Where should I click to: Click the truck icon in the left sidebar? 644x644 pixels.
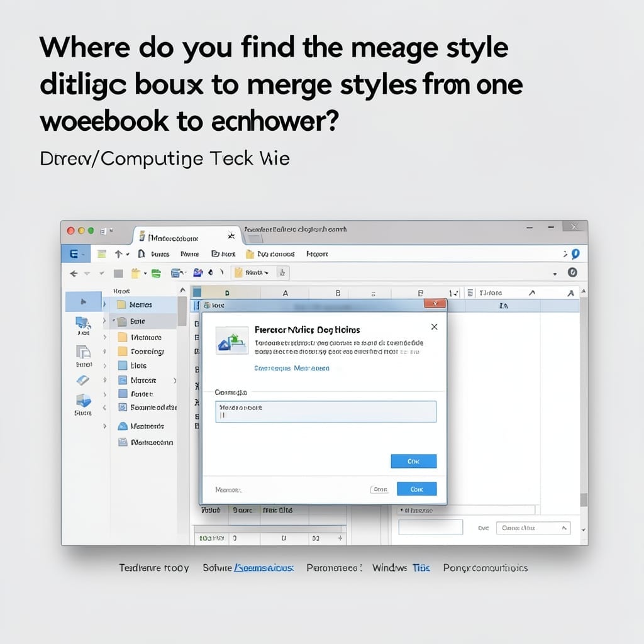click(x=84, y=323)
